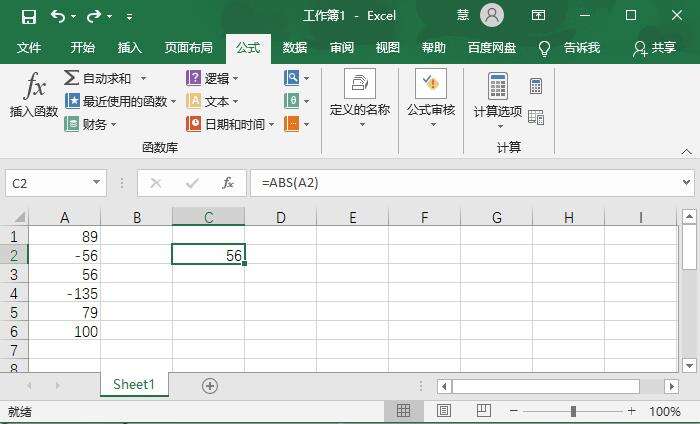The height and width of the screenshot is (424, 700).
Task: Click the Calculate Now calculator icon
Action: coord(536,86)
